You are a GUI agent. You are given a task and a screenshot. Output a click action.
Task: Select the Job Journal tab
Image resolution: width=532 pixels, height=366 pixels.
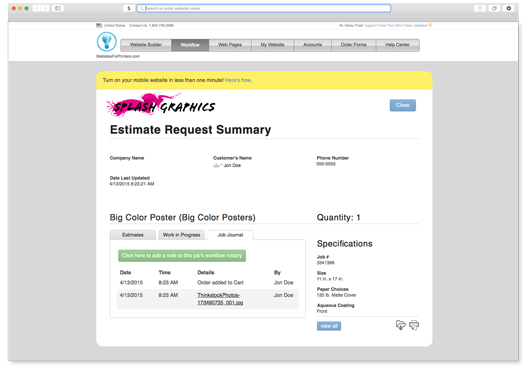point(230,235)
